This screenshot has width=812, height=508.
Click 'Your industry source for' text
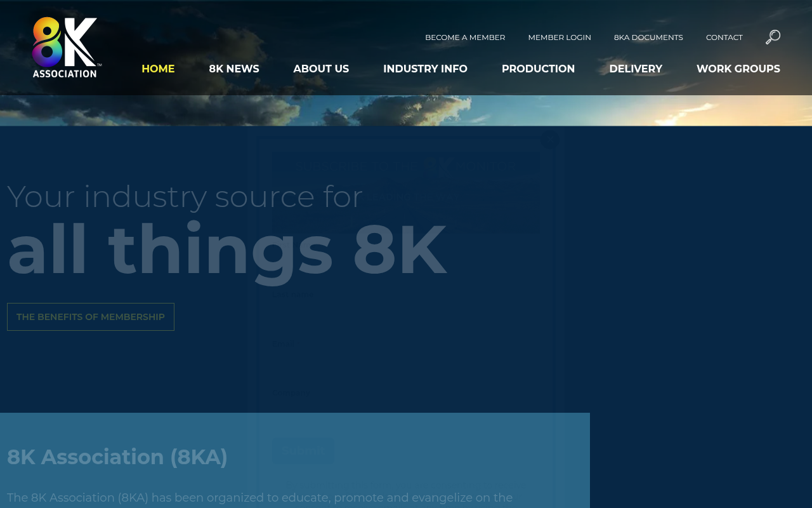coord(185,196)
